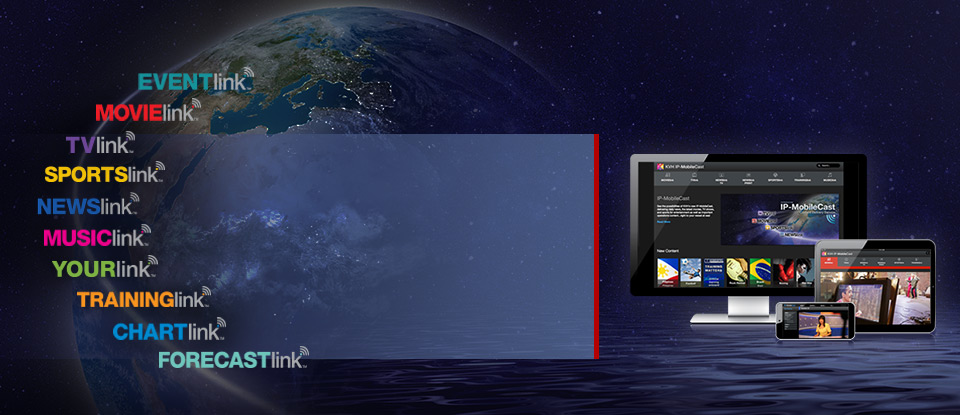Open the red boxing gloves thumbnail
The image size is (960, 415).
point(784,272)
